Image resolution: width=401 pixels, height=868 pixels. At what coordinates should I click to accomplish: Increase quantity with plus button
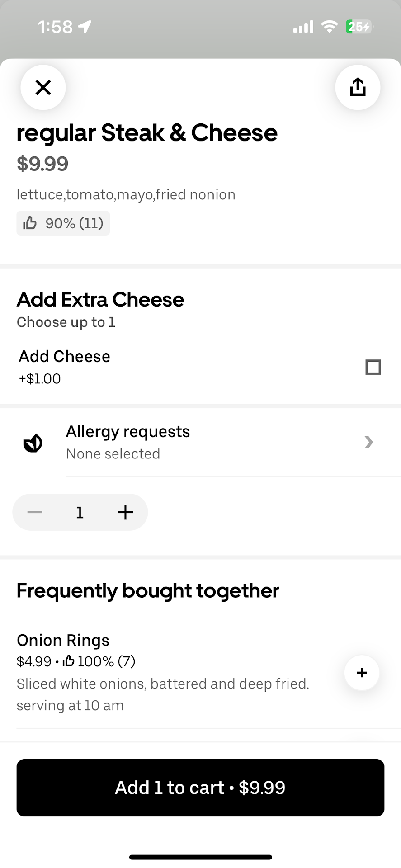coord(125,512)
